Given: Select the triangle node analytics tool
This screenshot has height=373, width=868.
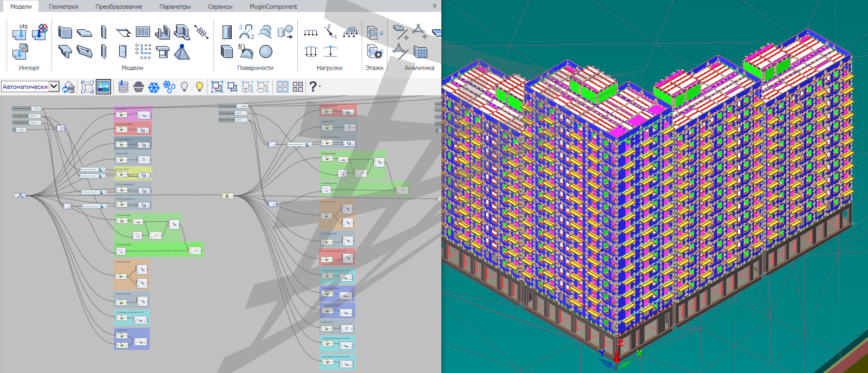Looking at the screenshot, I should click(x=420, y=32).
